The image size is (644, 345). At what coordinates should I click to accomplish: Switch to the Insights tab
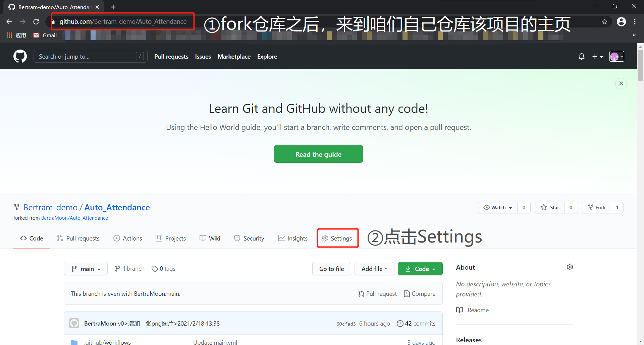(x=293, y=238)
